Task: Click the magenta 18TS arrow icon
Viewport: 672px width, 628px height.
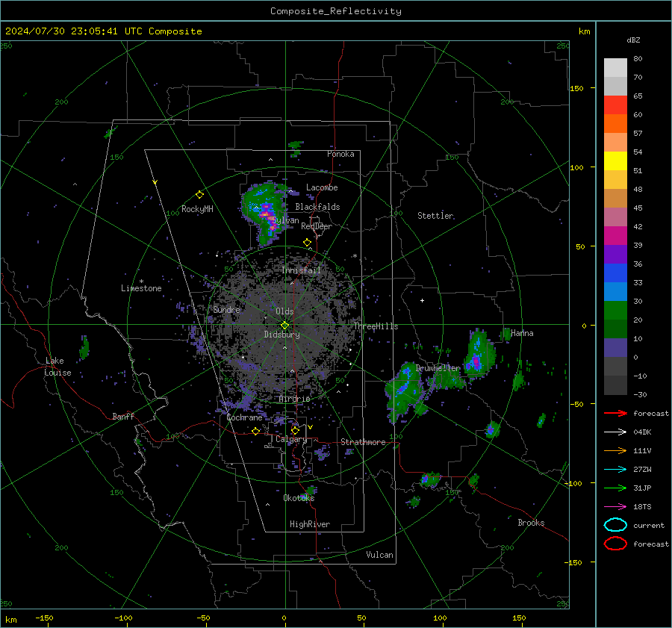Action: tap(615, 507)
